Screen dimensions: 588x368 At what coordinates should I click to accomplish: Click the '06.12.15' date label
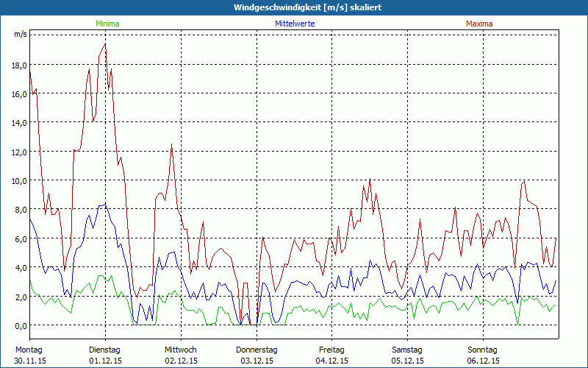[484, 361]
